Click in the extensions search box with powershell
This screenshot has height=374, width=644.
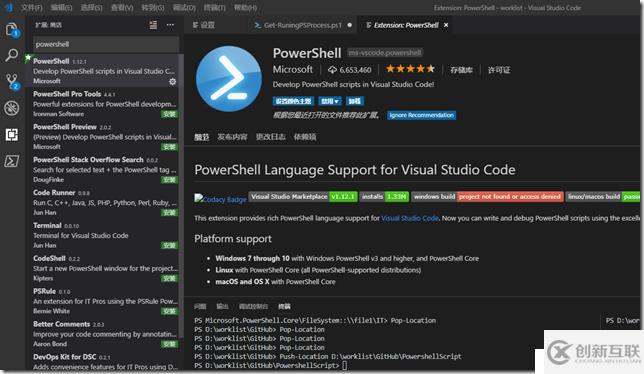pyautogui.click(x=106, y=44)
